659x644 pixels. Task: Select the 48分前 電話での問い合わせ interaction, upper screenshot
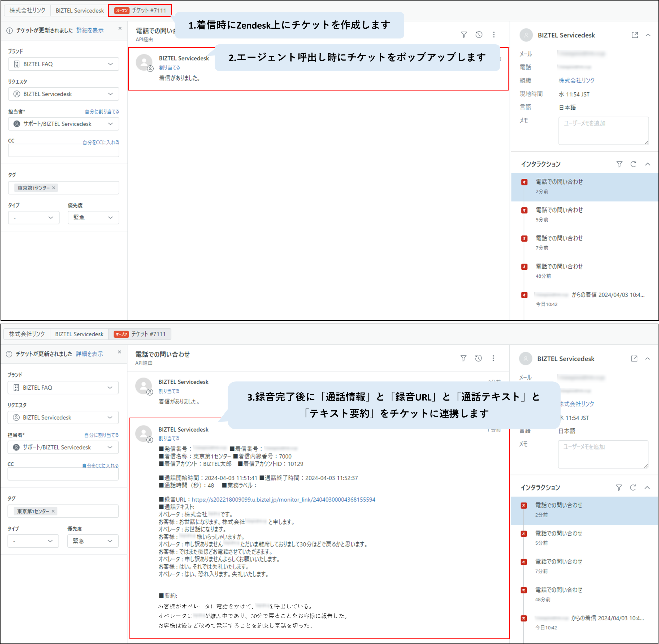(585, 271)
